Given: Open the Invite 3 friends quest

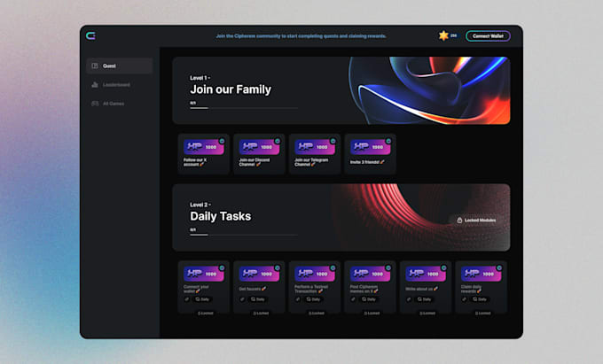Looking at the screenshot, I should tap(370, 153).
